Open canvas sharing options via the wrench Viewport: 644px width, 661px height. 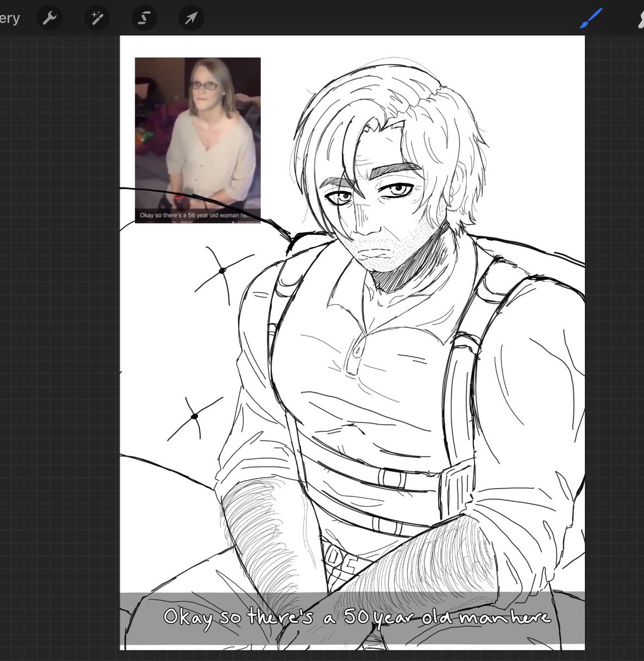click(50, 18)
